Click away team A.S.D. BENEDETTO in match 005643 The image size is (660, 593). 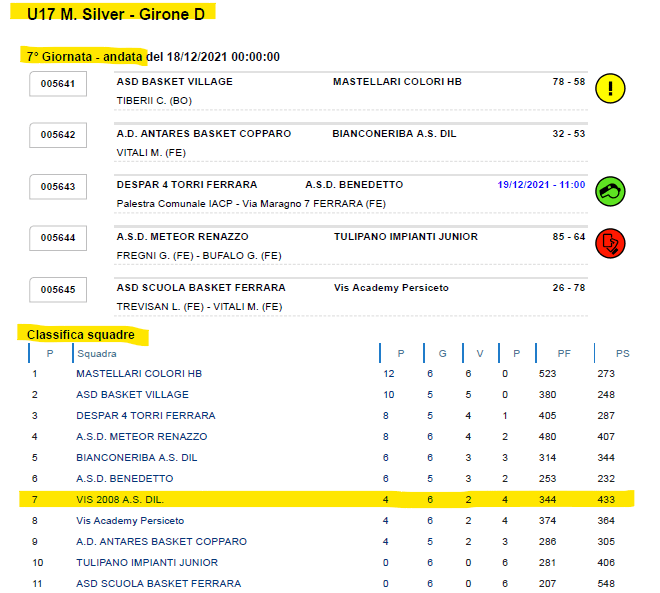(354, 185)
